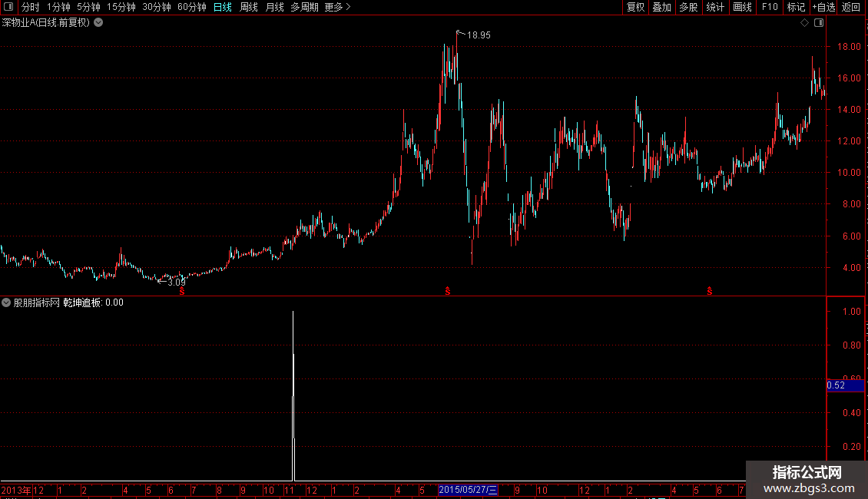The height and width of the screenshot is (499, 868).
Task: Click the red S marker near May 2015
Action: [x=448, y=291]
